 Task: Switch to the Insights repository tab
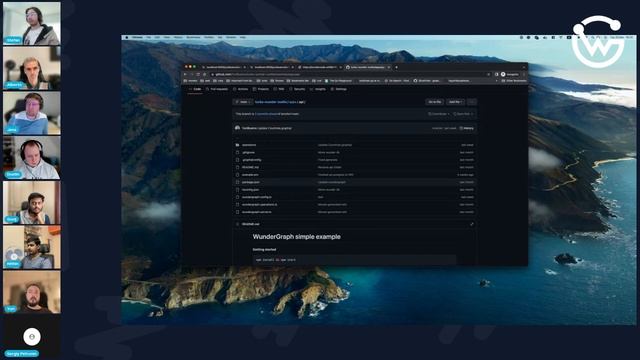coord(318,89)
